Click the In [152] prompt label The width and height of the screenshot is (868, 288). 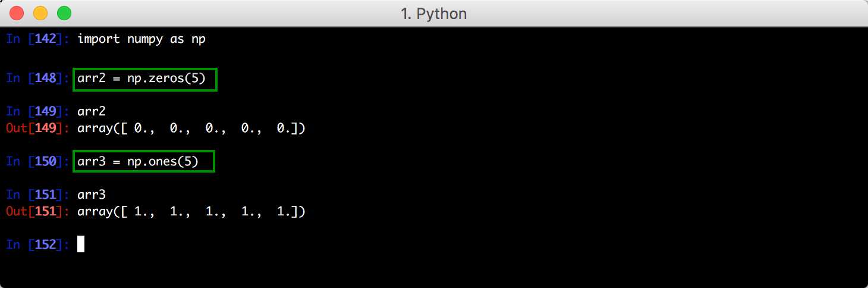(39, 245)
